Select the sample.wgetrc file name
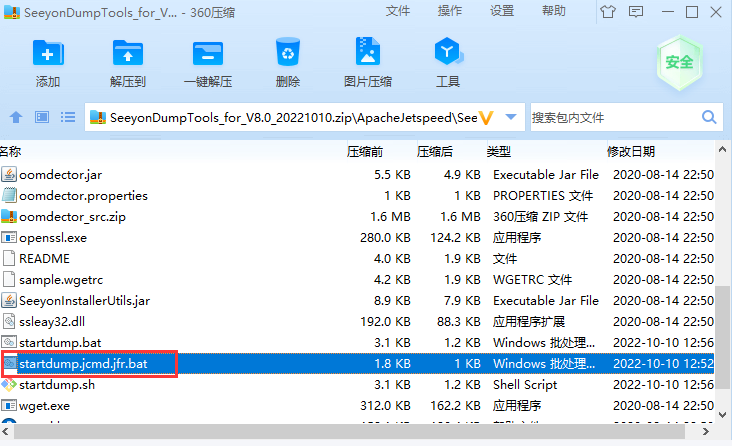Screen dimensions: 732x446 tap(61, 280)
